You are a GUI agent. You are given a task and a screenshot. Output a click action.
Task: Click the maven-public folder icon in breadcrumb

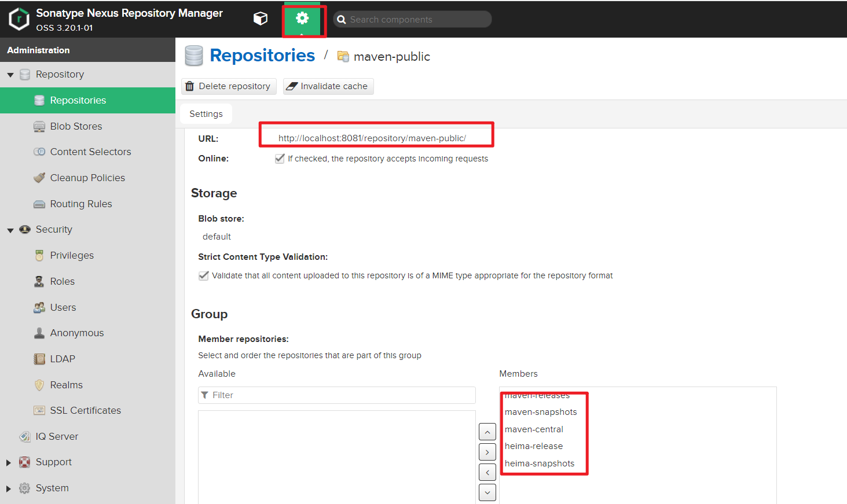343,56
